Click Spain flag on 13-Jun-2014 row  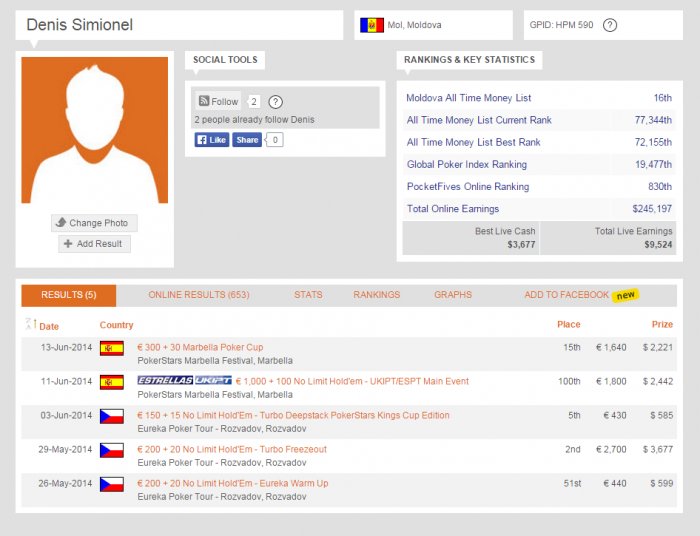pyautogui.click(x=112, y=348)
